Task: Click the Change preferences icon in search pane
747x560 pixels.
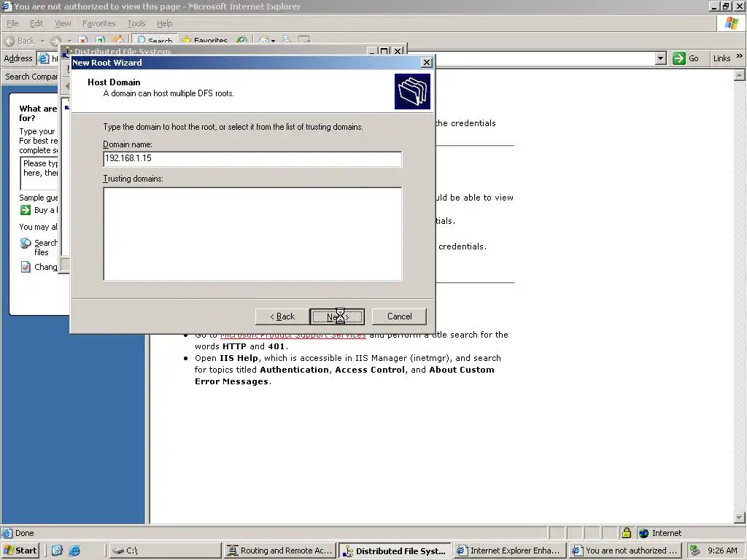Action: (x=26, y=267)
